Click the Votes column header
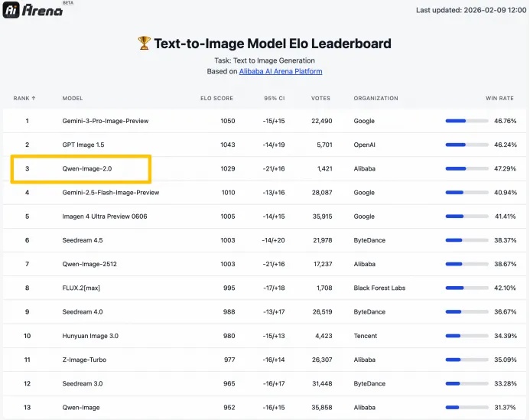Viewport: 530px width, 420px height. [x=320, y=98]
